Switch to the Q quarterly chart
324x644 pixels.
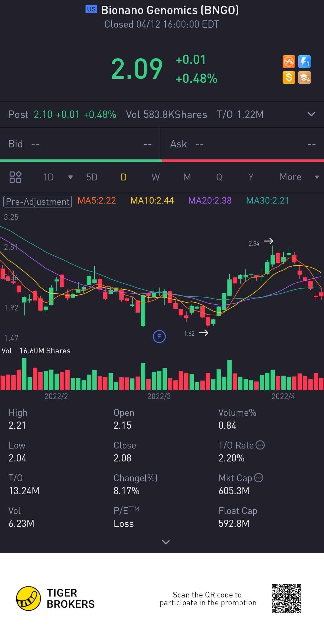[219, 177]
